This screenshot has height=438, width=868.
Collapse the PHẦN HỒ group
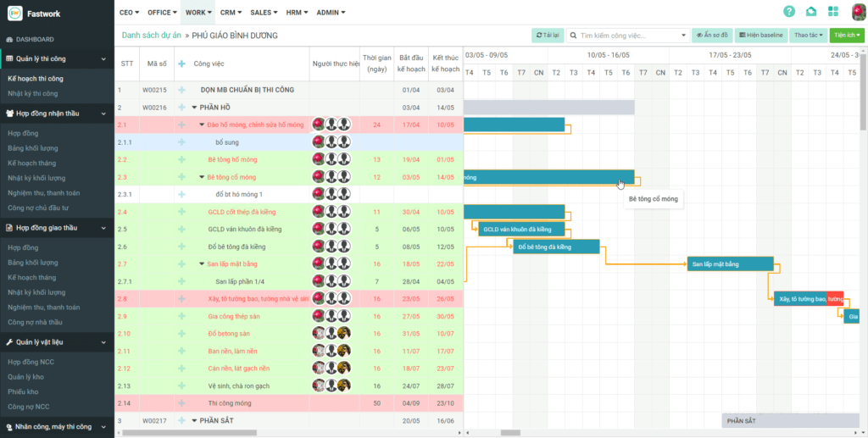[x=194, y=108]
